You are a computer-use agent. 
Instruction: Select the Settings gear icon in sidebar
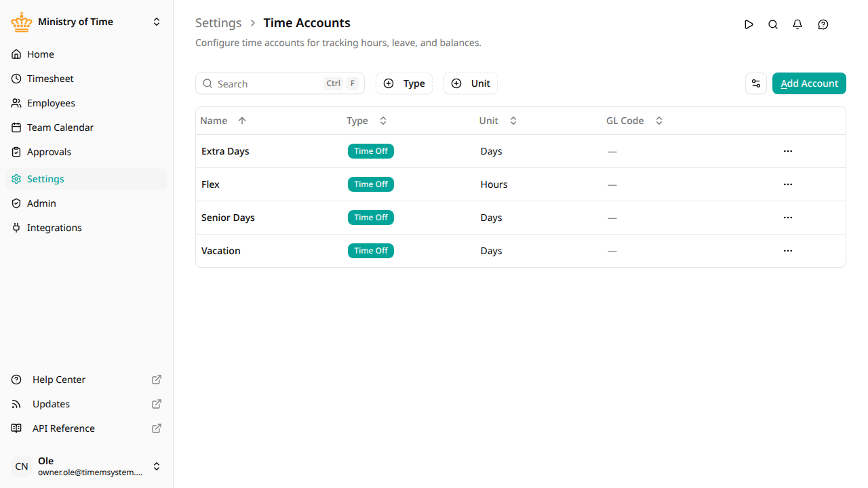(x=16, y=179)
